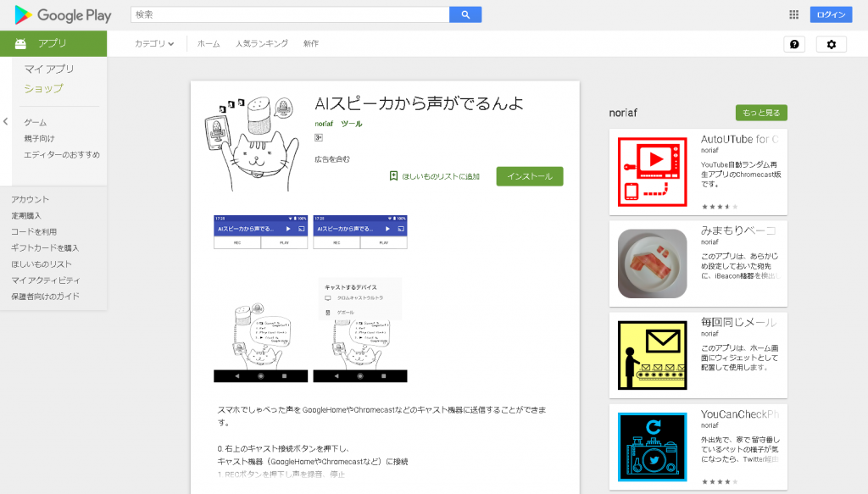Click the YouCanCheck star rating
Screen dimensions: 868x494
coord(720,482)
